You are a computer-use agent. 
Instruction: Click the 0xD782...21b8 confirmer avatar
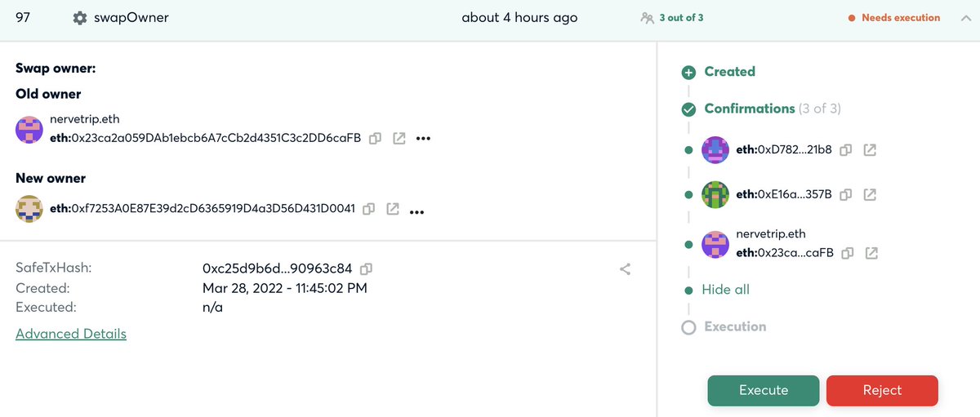tap(715, 150)
